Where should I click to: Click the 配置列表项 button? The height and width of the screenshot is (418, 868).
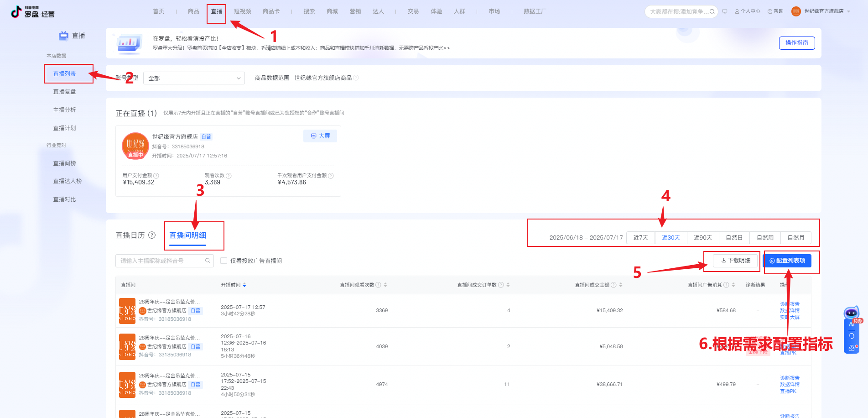coord(787,261)
